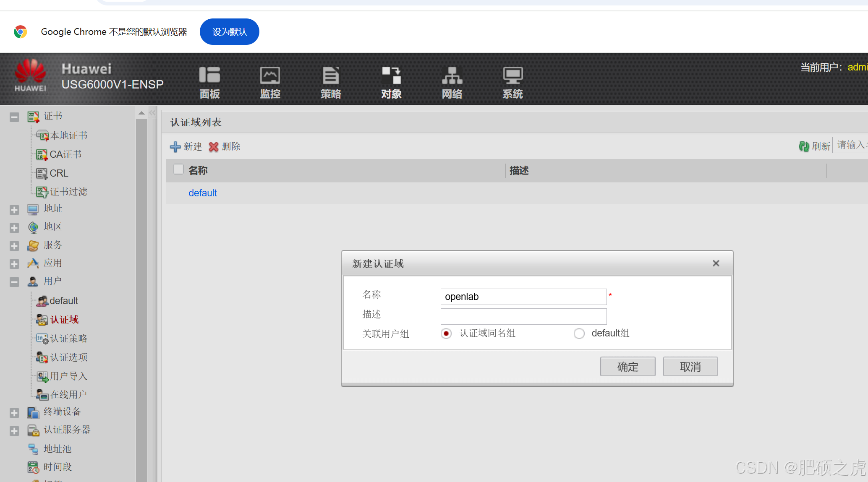This screenshot has height=482, width=868.
Task: Click the 策略 policy icon
Action: (331, 76)
